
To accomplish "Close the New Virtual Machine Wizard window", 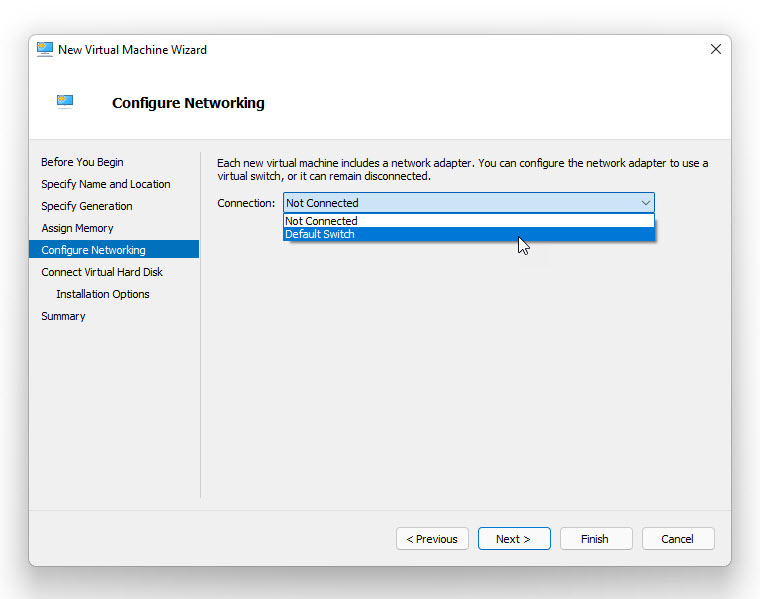I will [x=715, y=49].
